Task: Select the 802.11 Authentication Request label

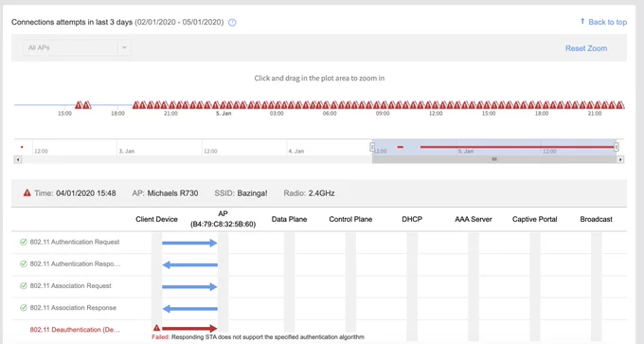Action: pos(75,242)
